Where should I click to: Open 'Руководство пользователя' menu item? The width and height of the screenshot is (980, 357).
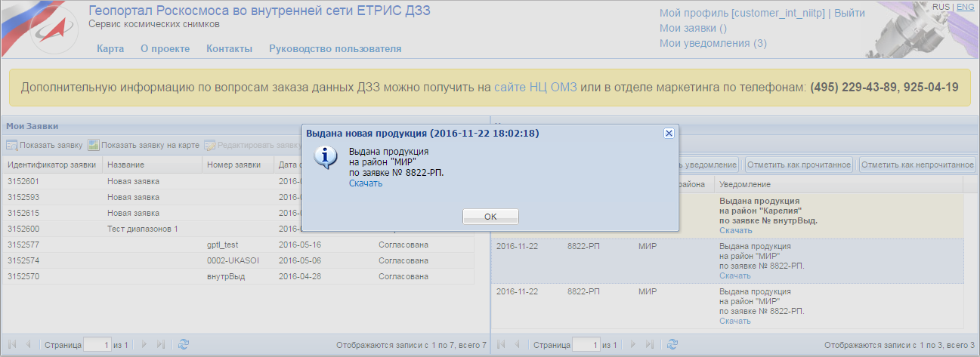coord(335,49)
